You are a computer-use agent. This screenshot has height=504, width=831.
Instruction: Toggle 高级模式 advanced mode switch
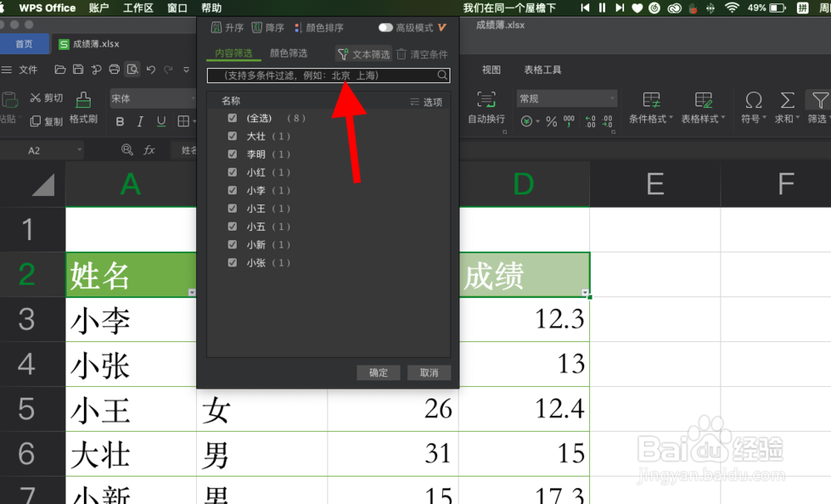coord(386,27)
